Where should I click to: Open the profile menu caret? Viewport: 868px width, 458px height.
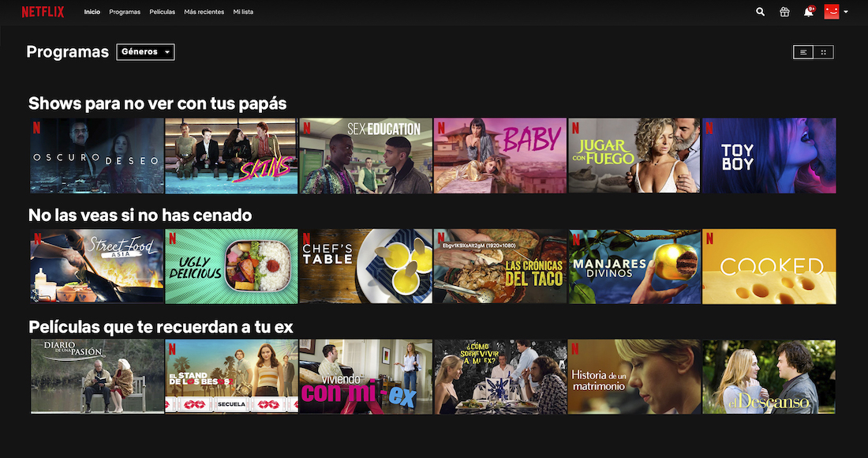point(846,12)
